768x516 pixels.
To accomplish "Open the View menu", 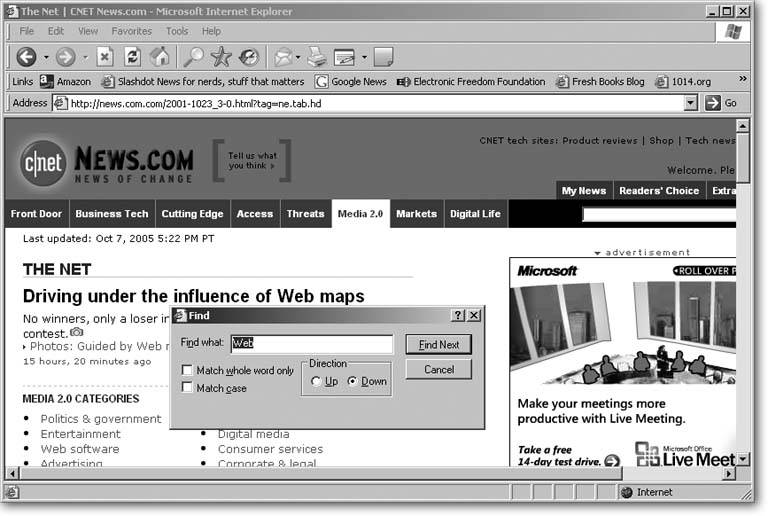I will point(88,31).
